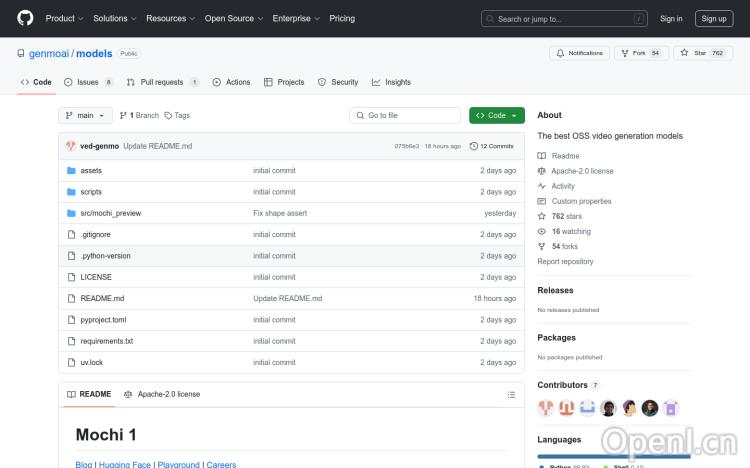
Task: Open the assets folder
Action: (x=91, y=170)
